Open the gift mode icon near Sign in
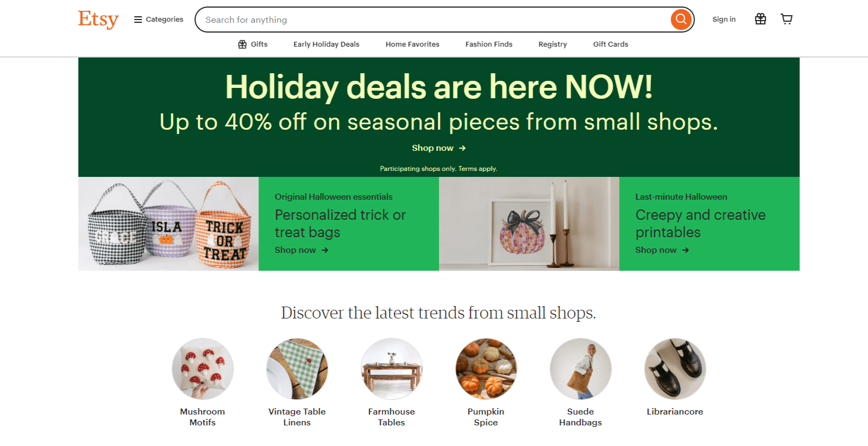 pyautogui.click(x=760, y=18)
